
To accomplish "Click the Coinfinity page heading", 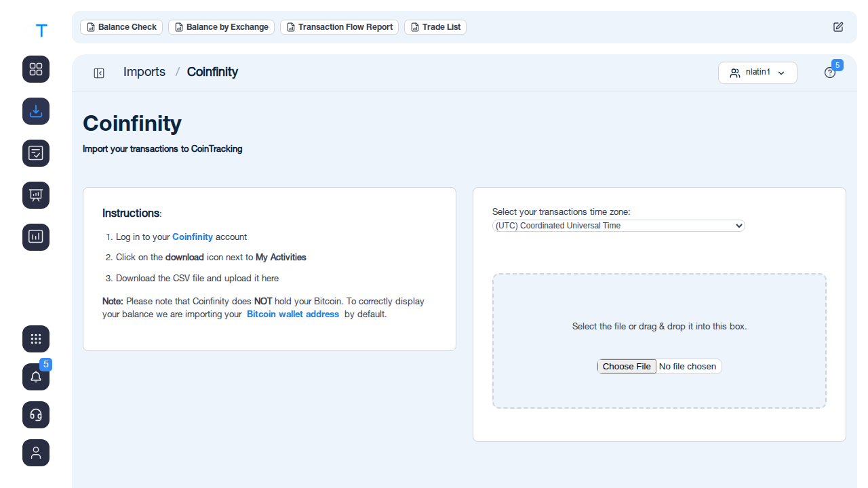I will point(132,123).
